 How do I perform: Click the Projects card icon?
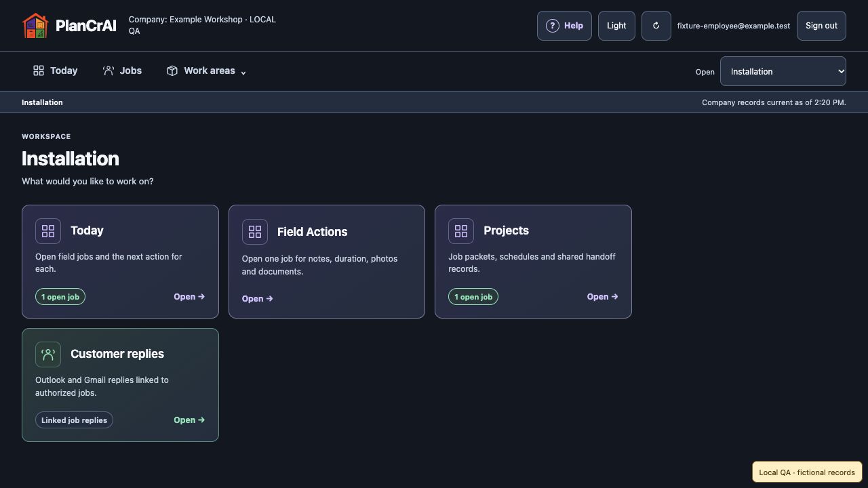[x=461, y=231]
